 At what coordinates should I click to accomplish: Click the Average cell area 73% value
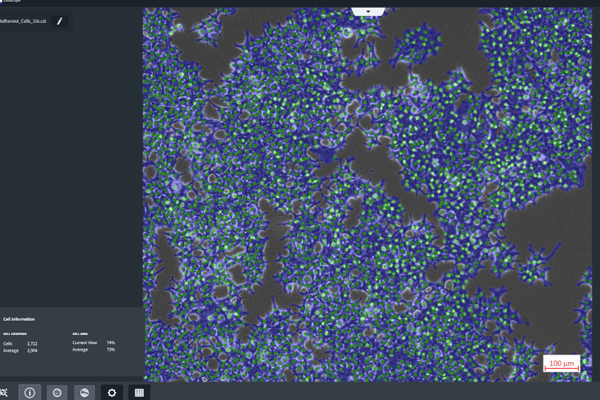(x=110, y=350)
